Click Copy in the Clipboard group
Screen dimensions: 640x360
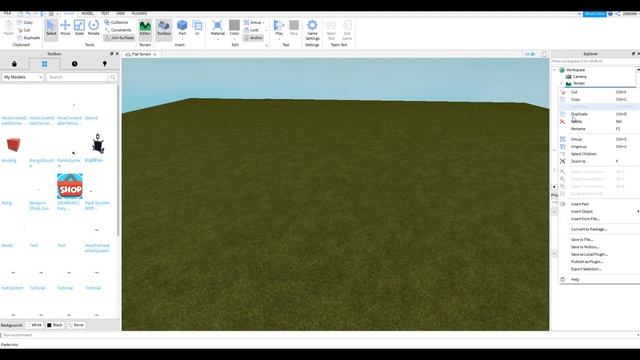pyautogui.click(x=25, y=22)
